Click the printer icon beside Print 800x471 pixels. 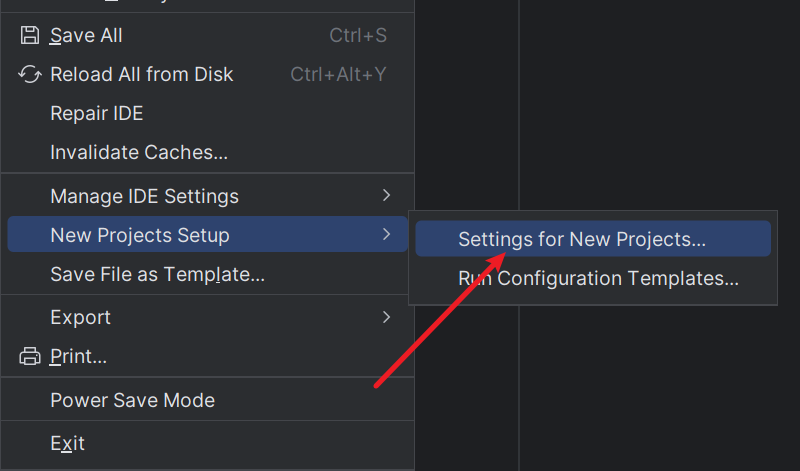[29, 356]
